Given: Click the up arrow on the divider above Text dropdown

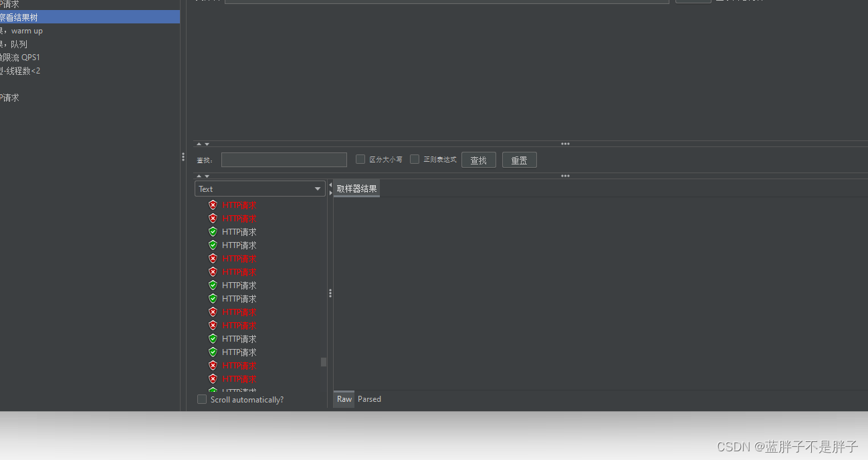Looking at the screenshot, I should pos(199,176).
